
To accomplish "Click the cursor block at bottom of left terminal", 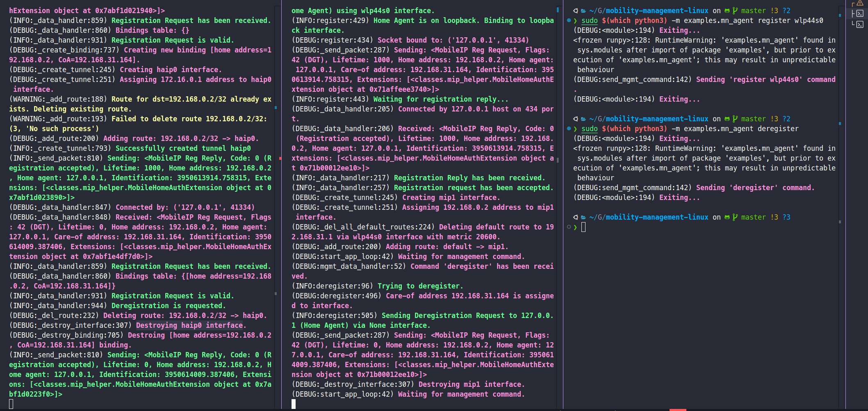I will point(11,404).
